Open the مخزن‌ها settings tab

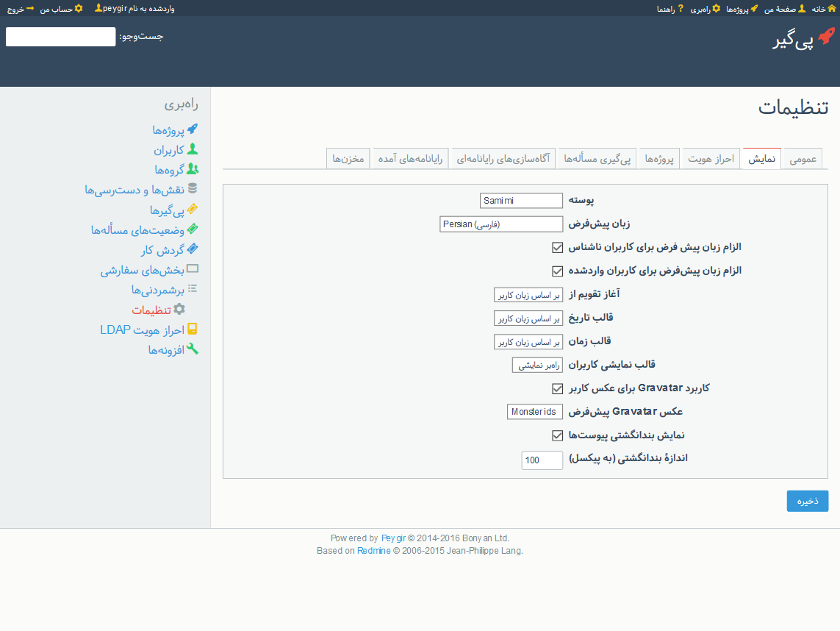(x=348, y=159)
